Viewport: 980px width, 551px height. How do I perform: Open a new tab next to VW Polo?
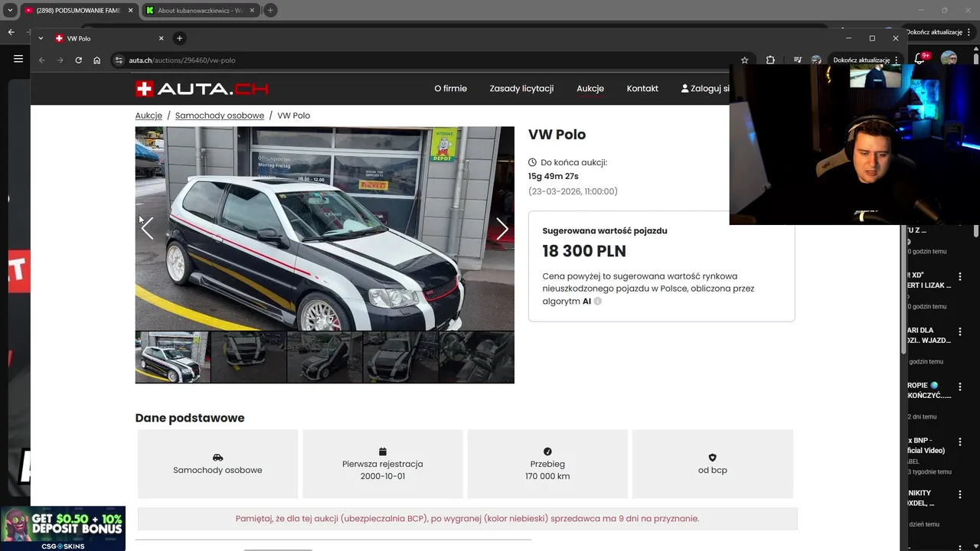pos(179,38)
